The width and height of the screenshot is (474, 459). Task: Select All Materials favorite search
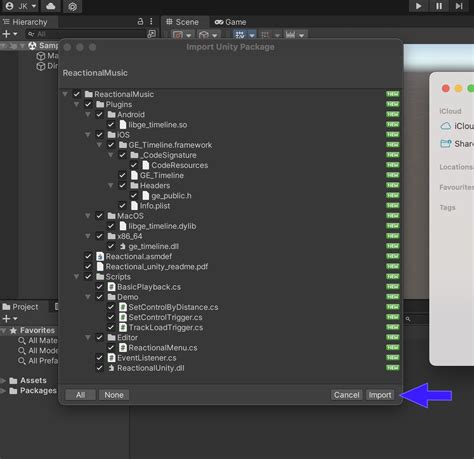click(38, 341)
